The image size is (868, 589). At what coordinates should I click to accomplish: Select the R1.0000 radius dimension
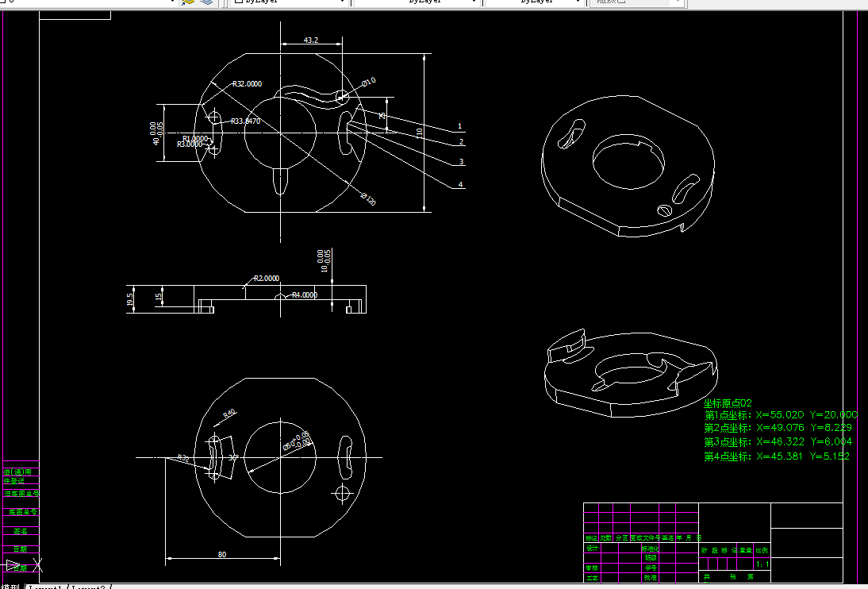pyautogui.click(x=195, y=139)
